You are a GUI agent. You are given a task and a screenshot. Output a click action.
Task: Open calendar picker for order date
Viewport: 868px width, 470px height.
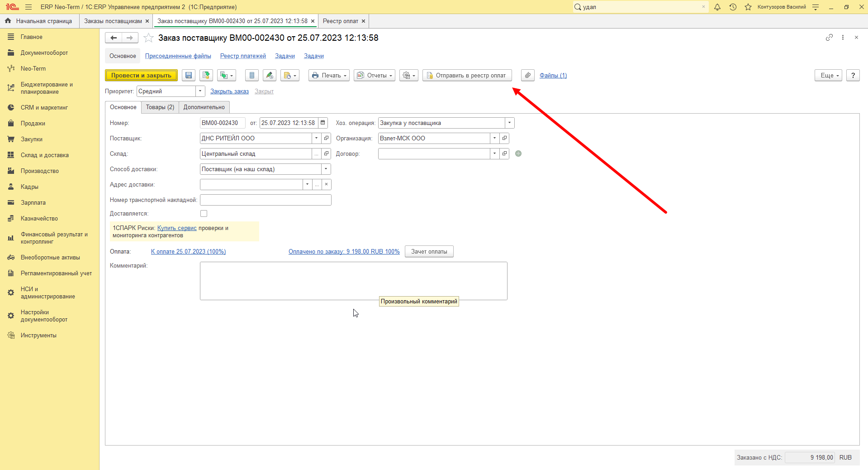323,123
